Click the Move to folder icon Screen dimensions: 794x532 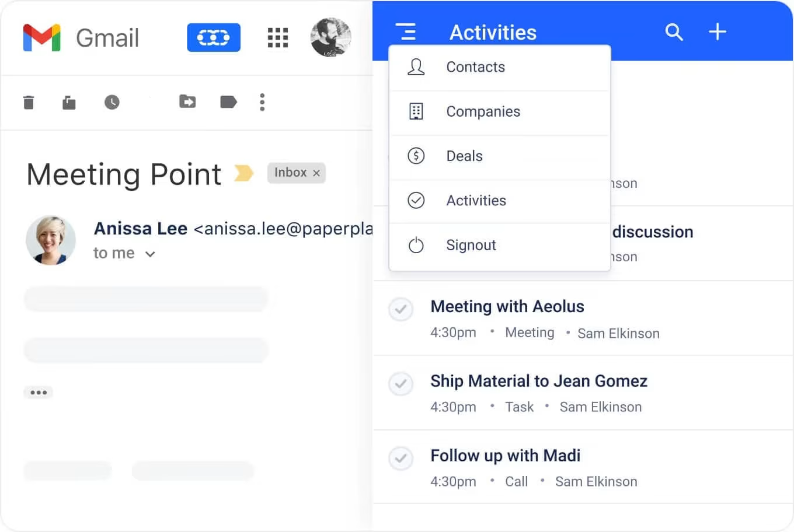(x=187, y=101)
